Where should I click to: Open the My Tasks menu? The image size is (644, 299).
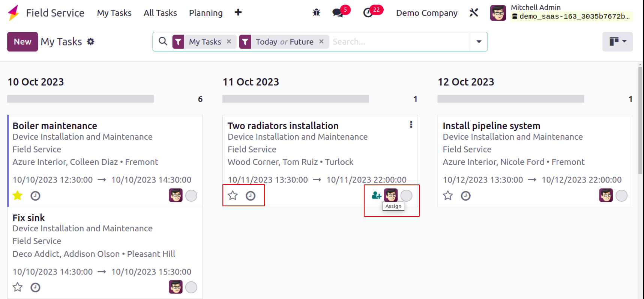point(114,13)
